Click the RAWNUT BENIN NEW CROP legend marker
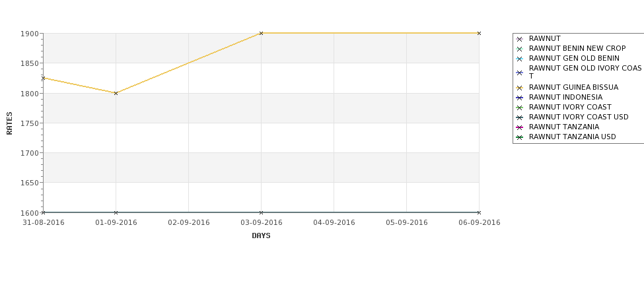This screenshot has height=283, width=644. pyautogui.click(x=520, y=49)
